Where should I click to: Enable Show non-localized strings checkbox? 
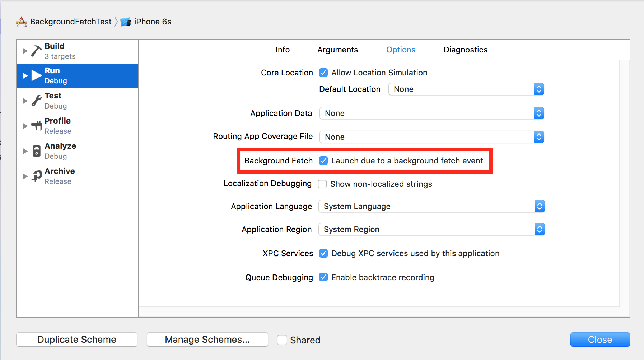point(322,184)
